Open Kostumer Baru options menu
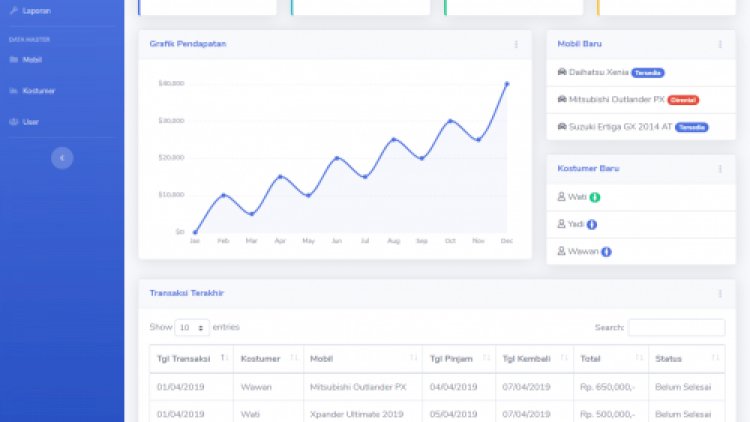Screen dimensions: 750x422 [720, 169]
